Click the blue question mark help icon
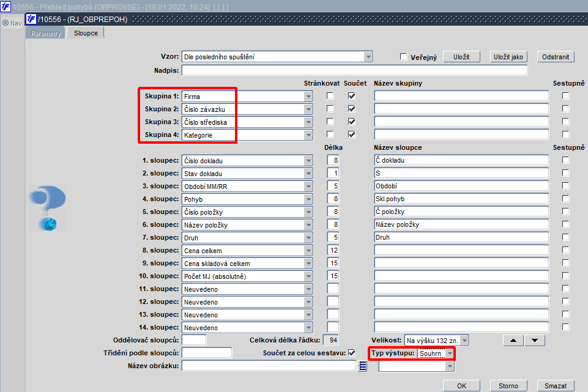 point(48,208)
